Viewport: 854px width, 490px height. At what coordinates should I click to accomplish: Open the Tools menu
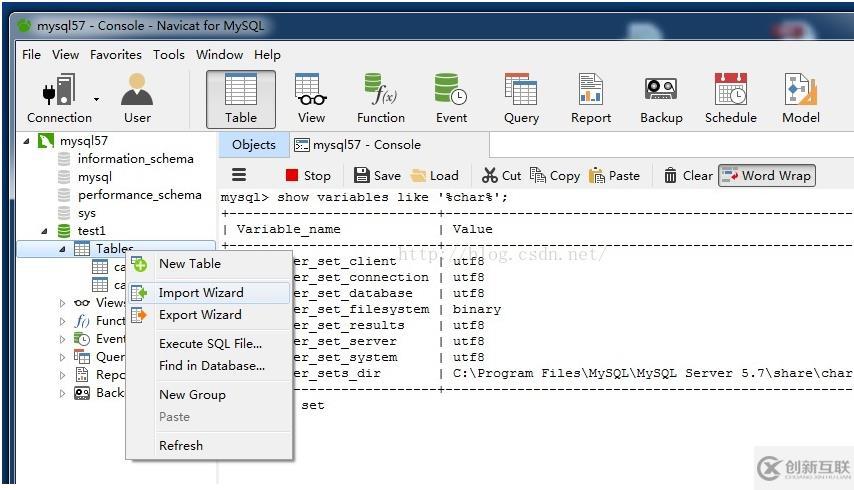click(169, 55)
